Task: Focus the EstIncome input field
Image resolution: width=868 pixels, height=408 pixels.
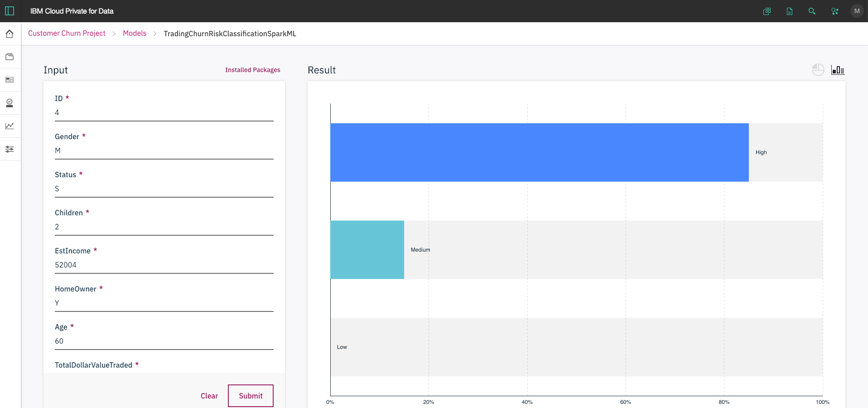Action: point(164,265)
